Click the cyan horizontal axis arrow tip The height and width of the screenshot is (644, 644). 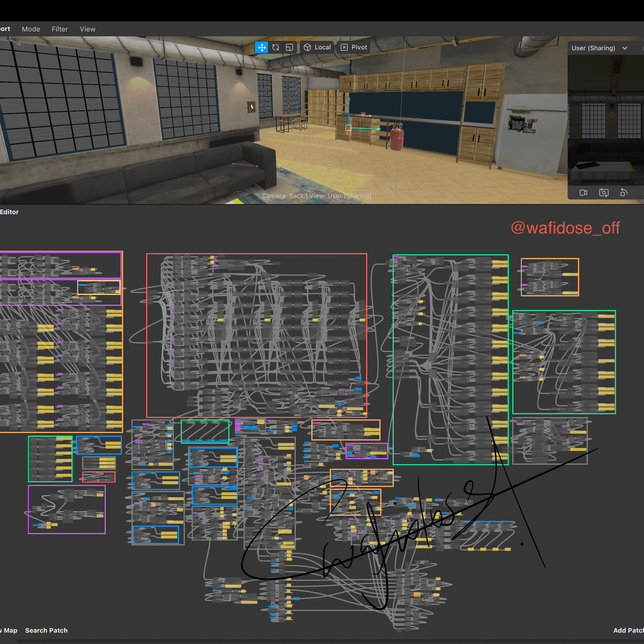pos(379,129)
